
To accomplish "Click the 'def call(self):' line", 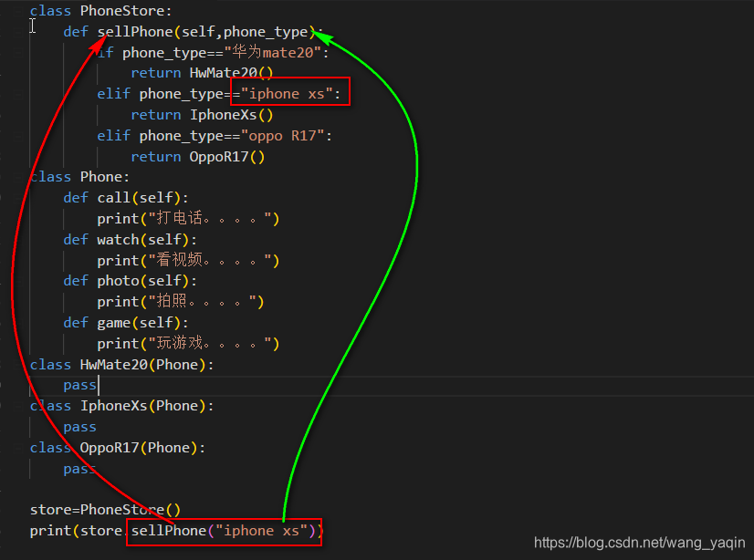I will click(x=126, y=198).
